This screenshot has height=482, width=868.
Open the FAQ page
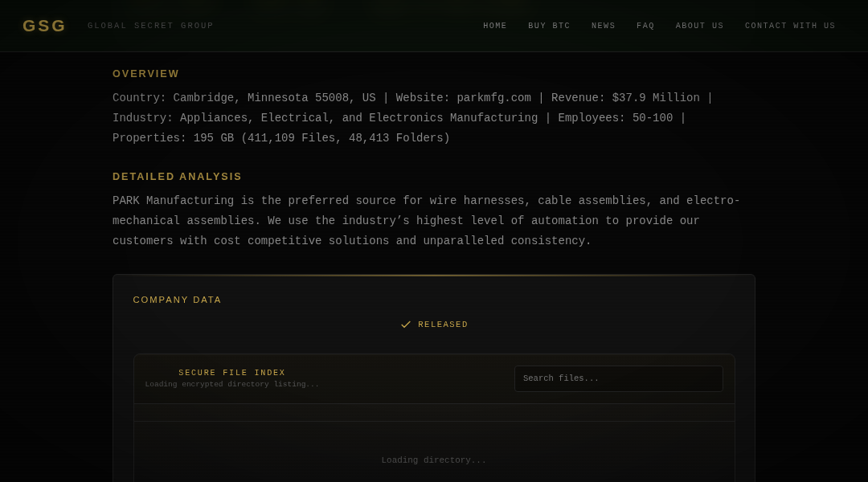pyautogui.click(x=645, y=26)
